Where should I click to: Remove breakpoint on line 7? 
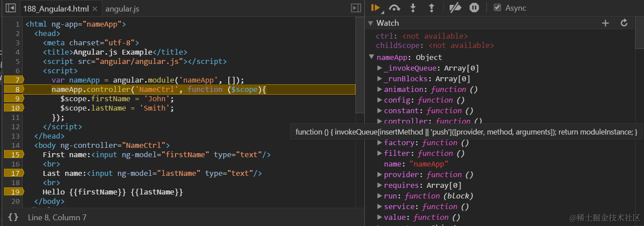13,80
